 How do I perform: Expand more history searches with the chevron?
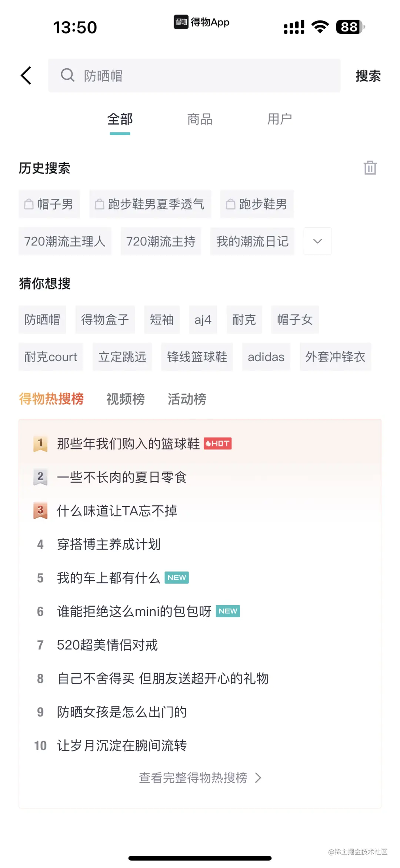pyautogui.click(x=317, y=241)
